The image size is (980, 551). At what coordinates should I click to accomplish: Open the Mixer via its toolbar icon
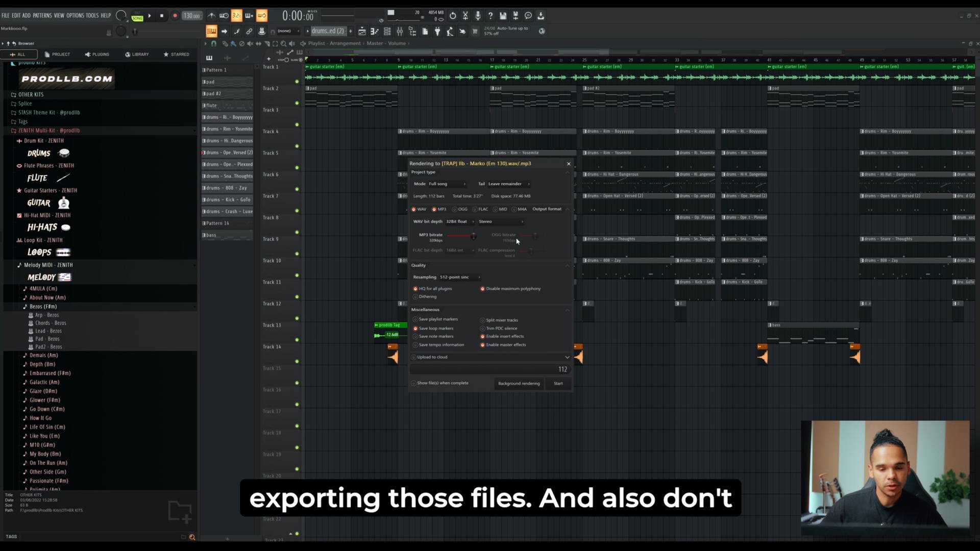coord(400,31)
